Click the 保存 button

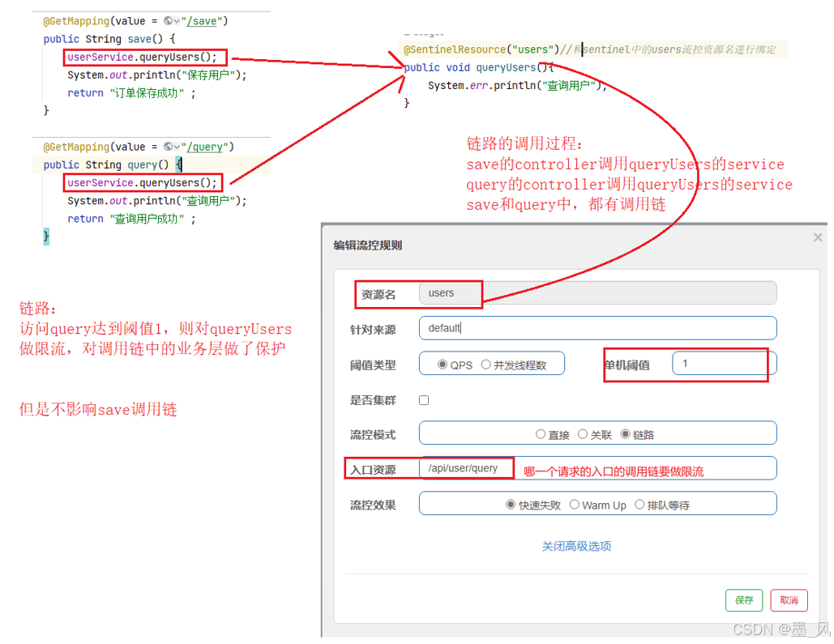tap(744, 600)
